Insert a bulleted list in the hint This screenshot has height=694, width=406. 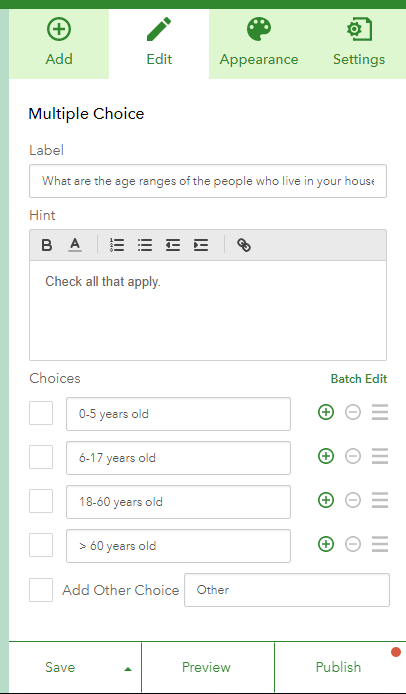145,245
